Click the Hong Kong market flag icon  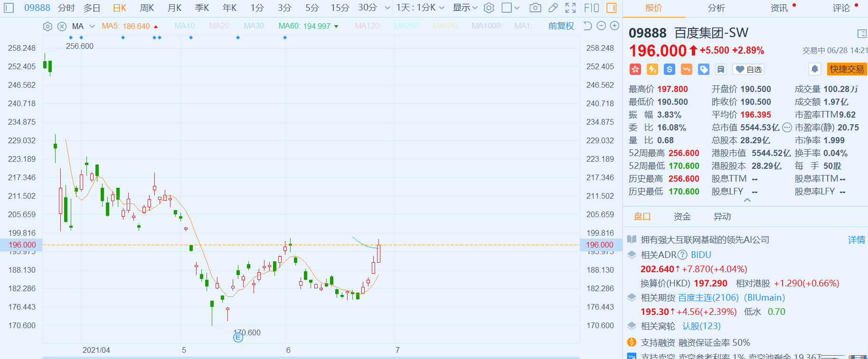click(635, 69)
